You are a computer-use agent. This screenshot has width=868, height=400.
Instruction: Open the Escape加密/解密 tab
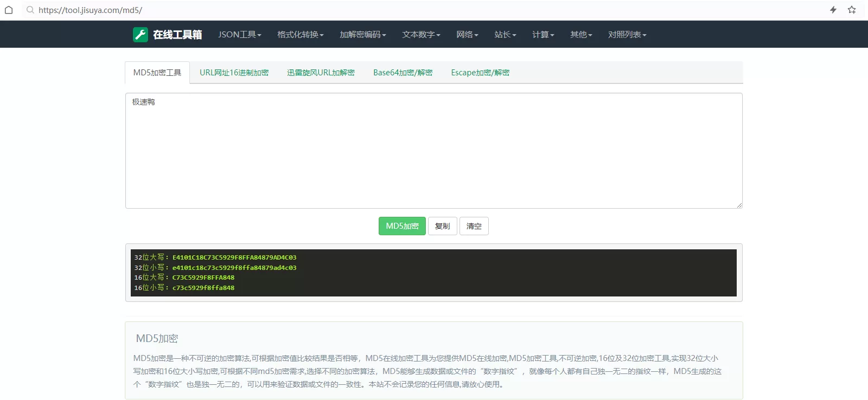[x=480, y=73]
